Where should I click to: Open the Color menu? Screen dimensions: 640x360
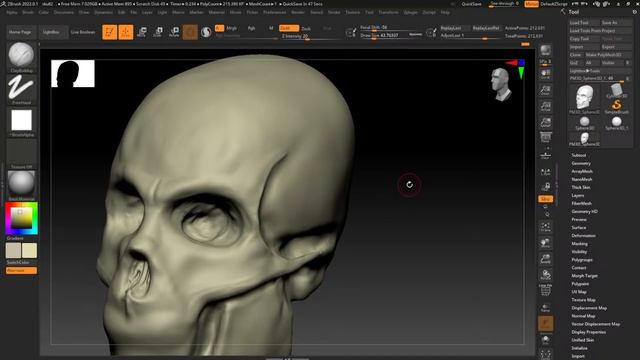(x=44, y=13)
